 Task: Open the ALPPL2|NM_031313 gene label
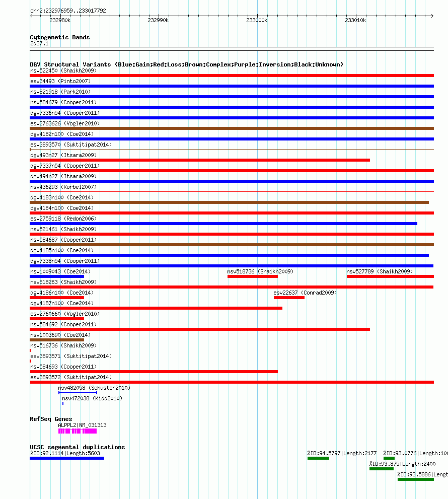pos(82,425)
